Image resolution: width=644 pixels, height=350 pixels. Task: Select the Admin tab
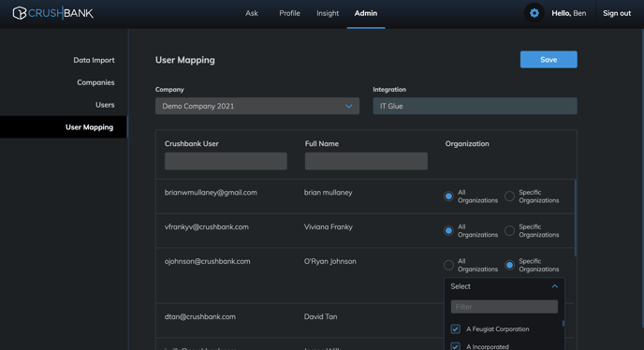pyautogui.click(x=366, y=13)
